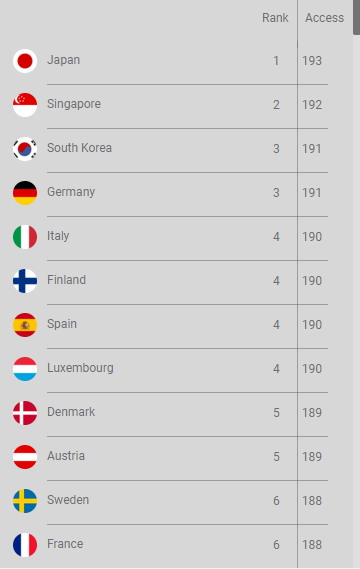This screenshot has height=569, width=360.
Task: Select the France flag icon
Action: pyautogui.click(x=25, y=545)
